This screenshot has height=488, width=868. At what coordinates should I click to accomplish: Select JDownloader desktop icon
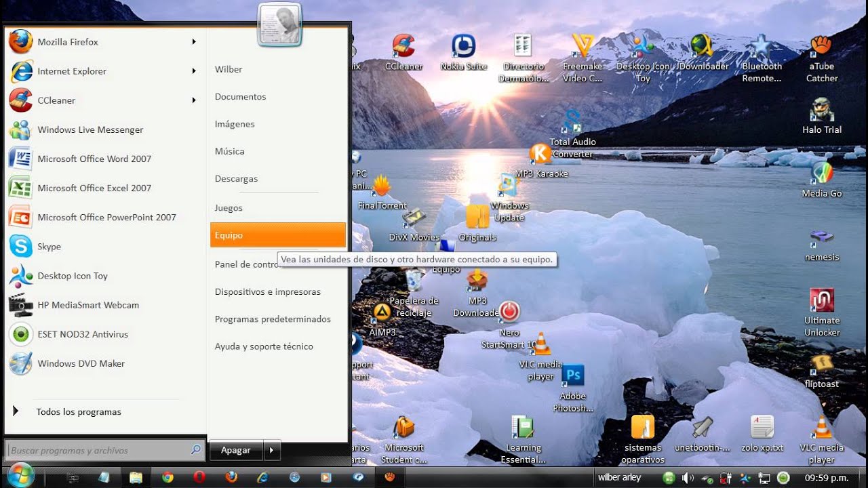pos(702,53)
